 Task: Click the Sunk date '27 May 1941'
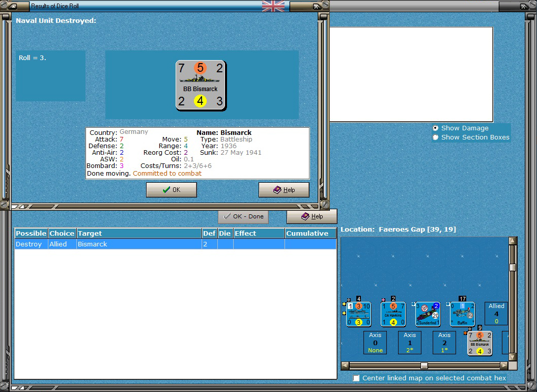click(241, 153)
